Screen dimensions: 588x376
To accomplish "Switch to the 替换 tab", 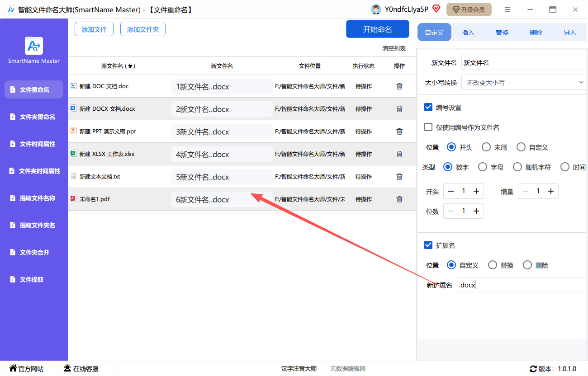I will (502, 33).
